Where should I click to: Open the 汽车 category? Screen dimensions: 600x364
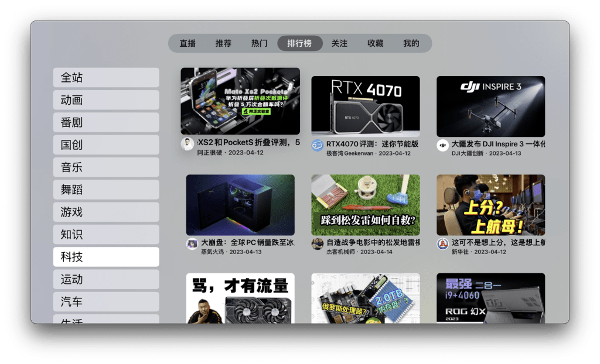(x=106, y=302)
